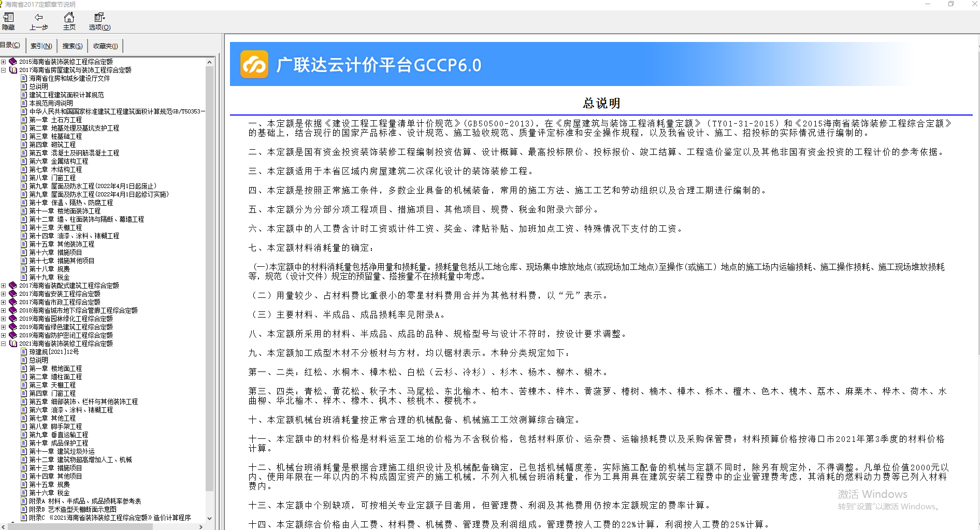This screenshot has width=980, height=530.
Task: Open 第五章 细部装饰、栏杆与其他装饰工程
Action: pos(83,402)
